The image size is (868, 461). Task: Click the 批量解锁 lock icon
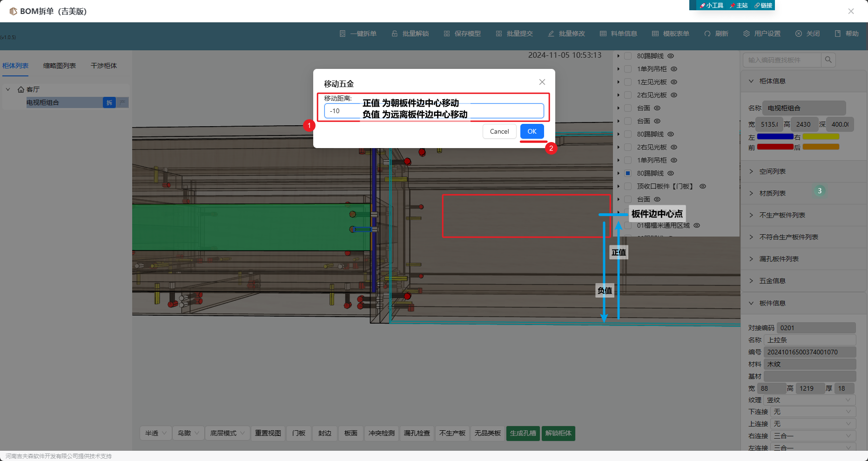pyautogui.click(x=395, y=34)
